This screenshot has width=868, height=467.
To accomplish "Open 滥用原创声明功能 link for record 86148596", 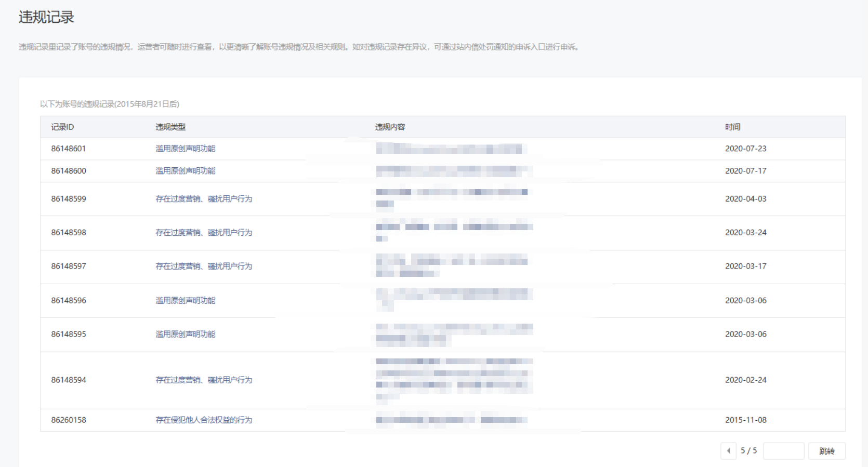I will (x=185, y=301).
